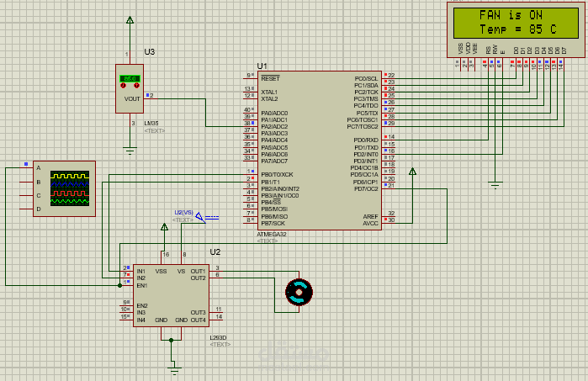
Task: Select the junction dot joining L293D GND pins
Action: 171,340
